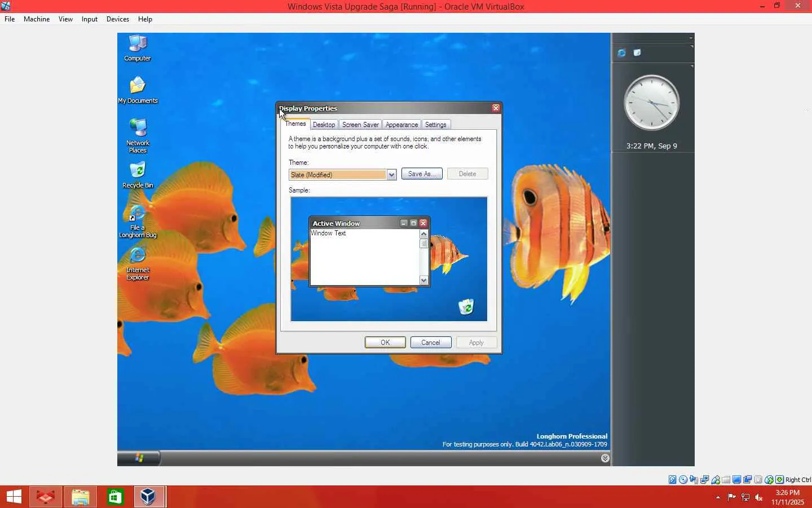
Task: Open the Help menu
Action: pyautogui.click(x=145, y=19)
